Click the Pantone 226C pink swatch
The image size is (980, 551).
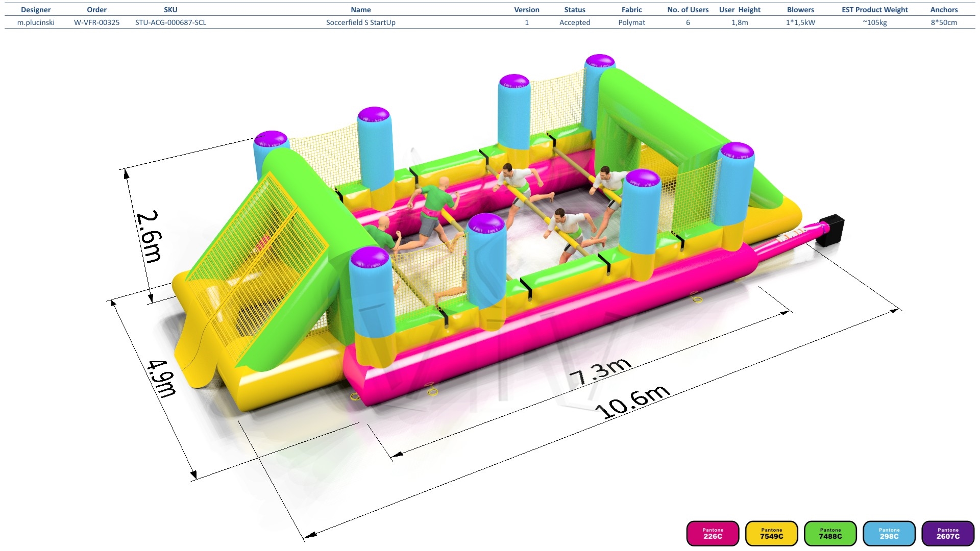pos(713,533)
